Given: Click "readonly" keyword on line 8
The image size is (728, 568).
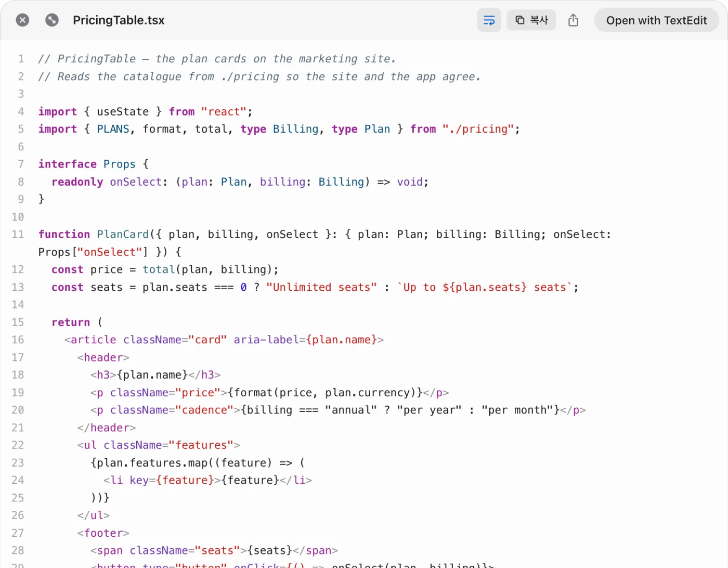Looking at the screenshot, I should pos(77,182).
